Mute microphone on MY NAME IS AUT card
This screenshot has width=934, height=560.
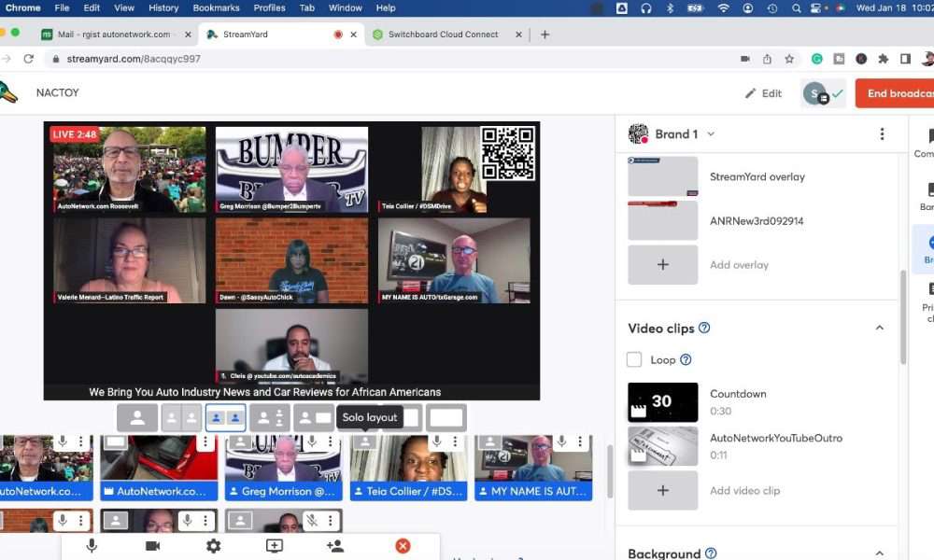click(561, 441)
